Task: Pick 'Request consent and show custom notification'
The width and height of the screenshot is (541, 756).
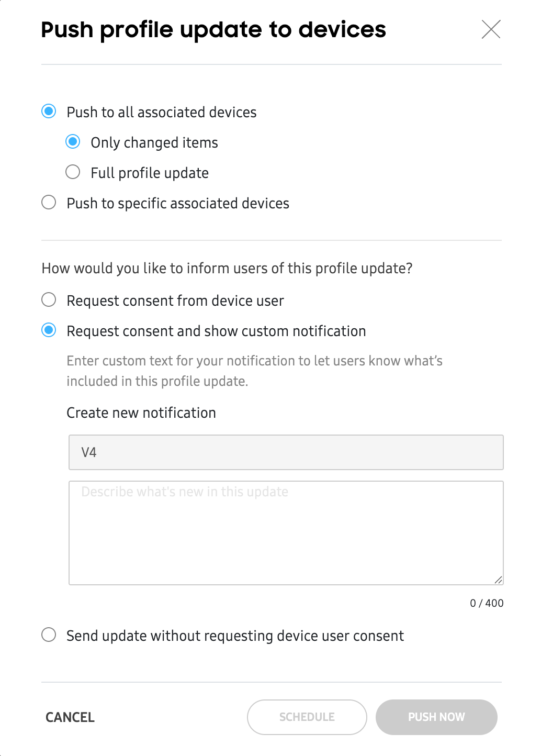Action: click(x=49, y=330)
